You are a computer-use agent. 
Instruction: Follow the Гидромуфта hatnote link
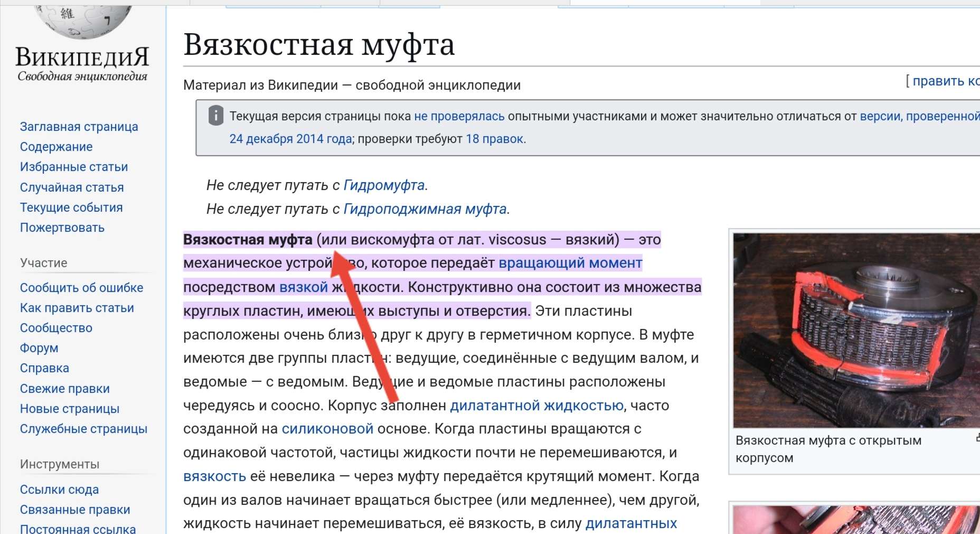[x=384, y=185]
